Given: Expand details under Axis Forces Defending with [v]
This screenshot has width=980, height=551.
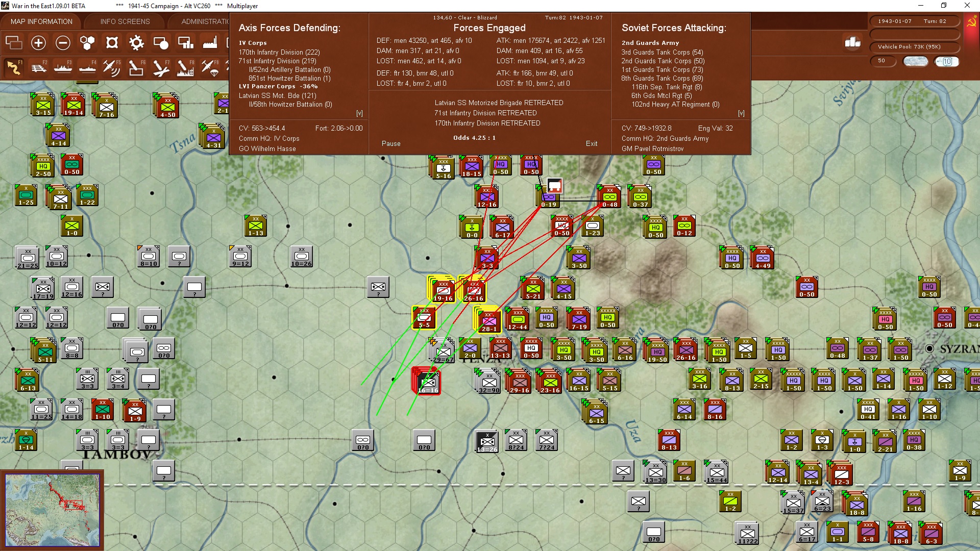Looking at the screenshot, I should (360, 113).
